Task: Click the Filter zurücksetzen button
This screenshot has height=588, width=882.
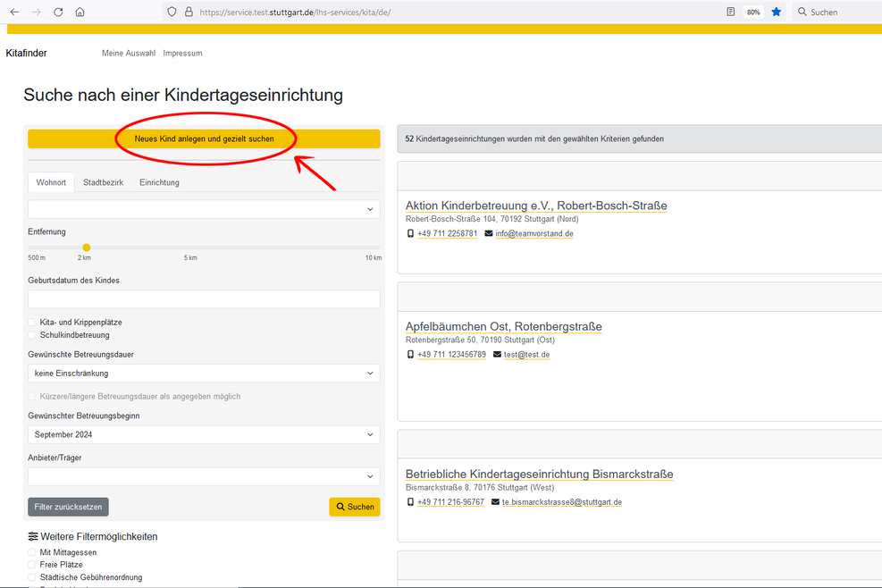Action: (68, 507)
